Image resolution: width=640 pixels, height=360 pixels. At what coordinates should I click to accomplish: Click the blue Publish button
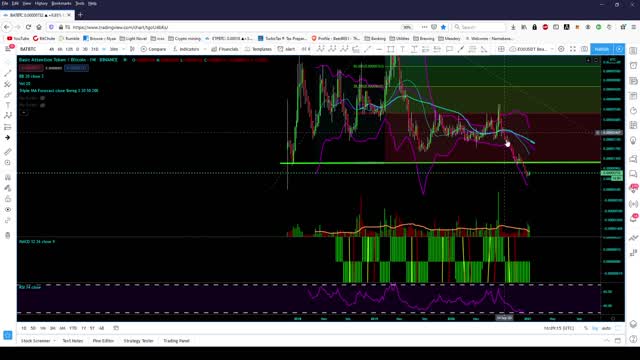[x=602, y=49]
